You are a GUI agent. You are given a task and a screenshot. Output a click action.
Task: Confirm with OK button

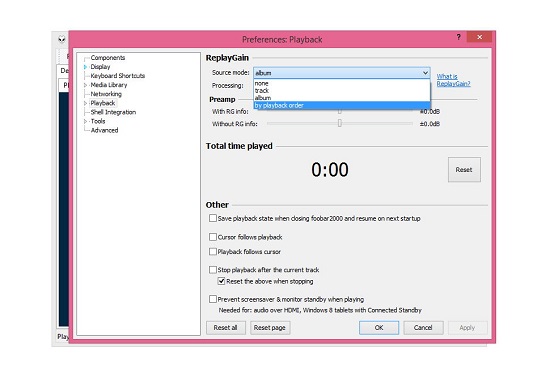tap(379, 328)
